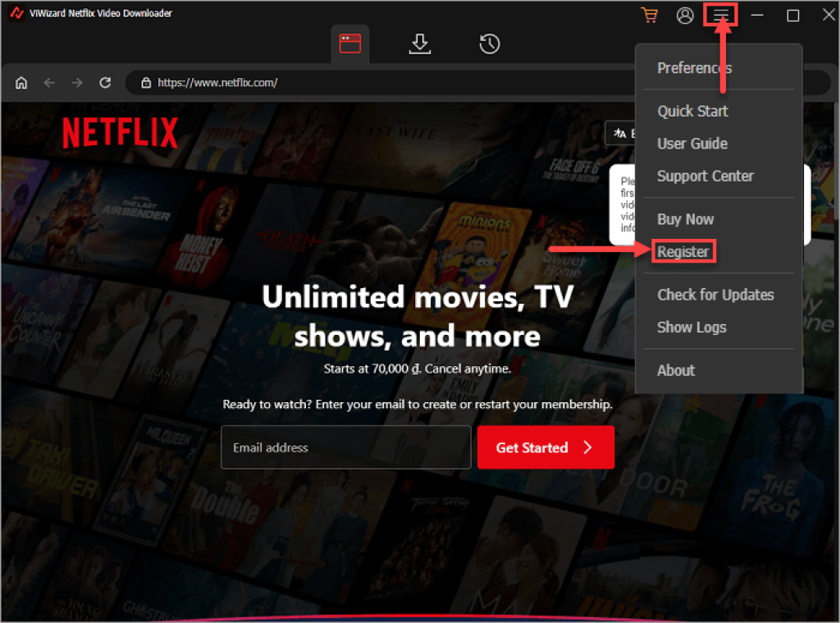840x623 pixels.
Task: Go to browser home page icon
Action: click(x=21, y=82)
